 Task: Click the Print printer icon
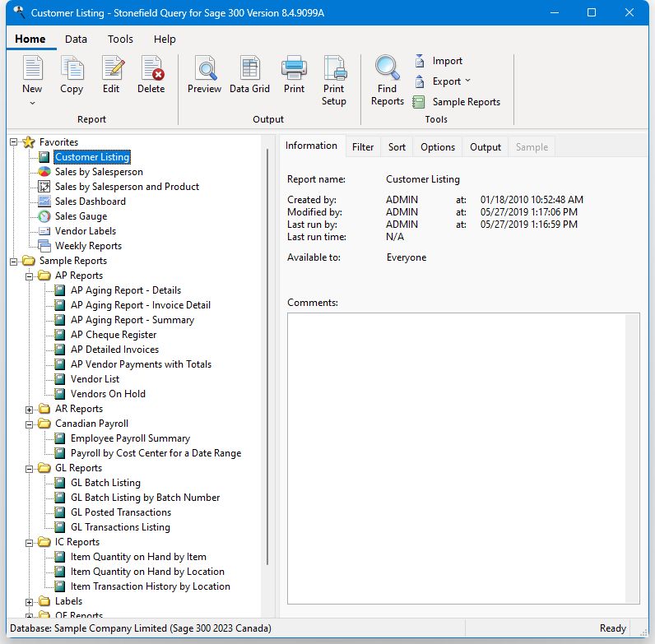pos(294,67)
